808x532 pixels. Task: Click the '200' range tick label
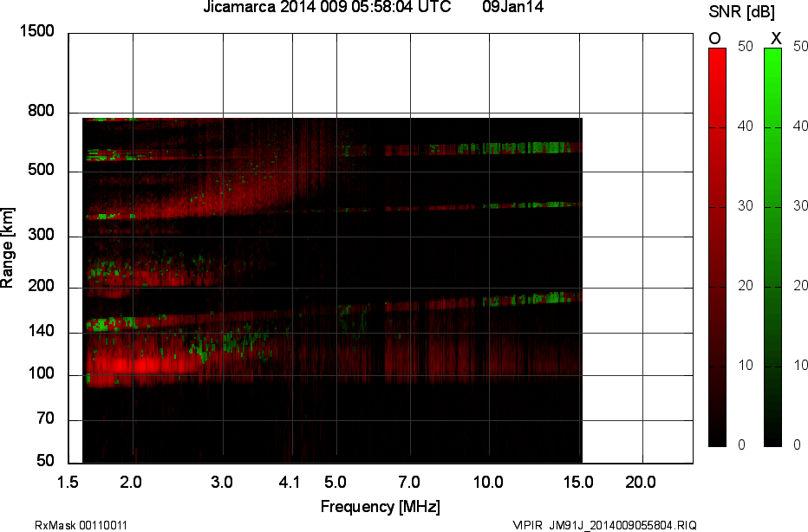pos(42,285)
